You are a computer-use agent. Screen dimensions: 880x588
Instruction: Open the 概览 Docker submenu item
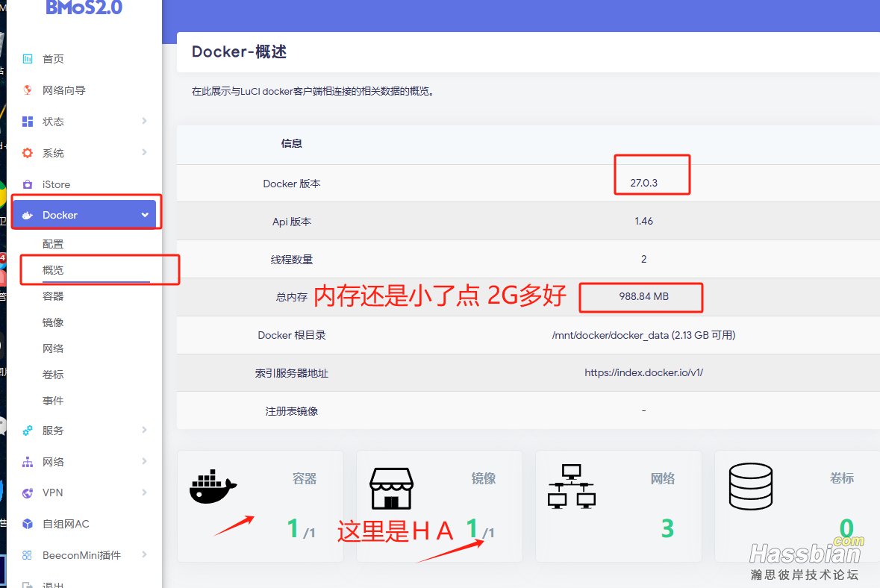click(53, 270)
